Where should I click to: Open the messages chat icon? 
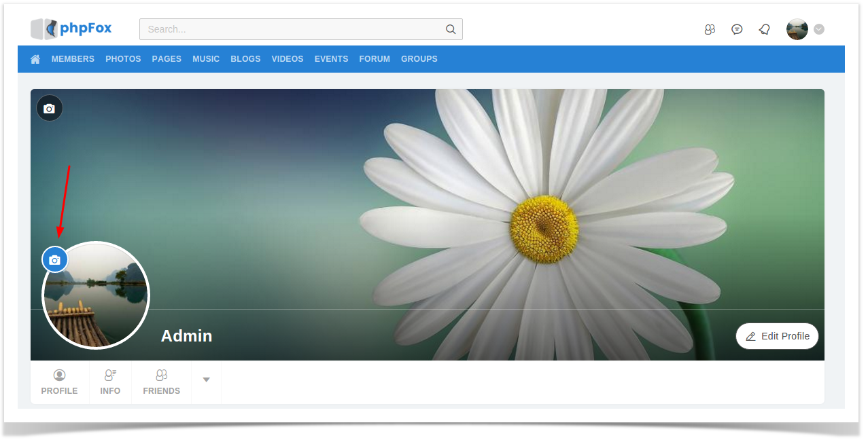point(737,29)
